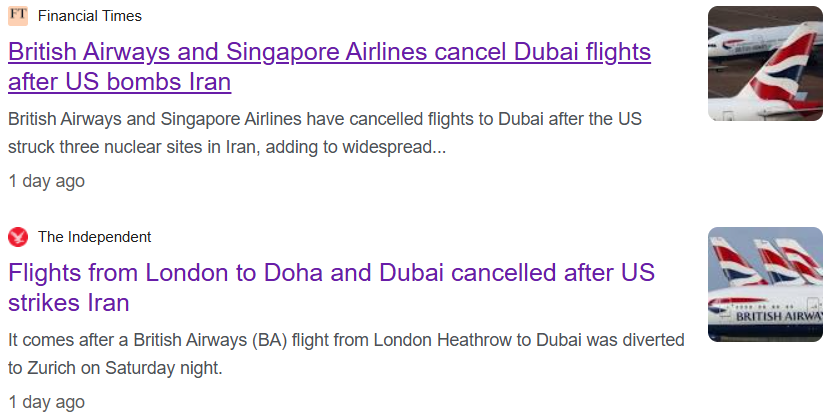The width and height of the screenshot is (832, 418).
Task: Open the British Airways tail fin thumbnail
Action: [765, 64]
